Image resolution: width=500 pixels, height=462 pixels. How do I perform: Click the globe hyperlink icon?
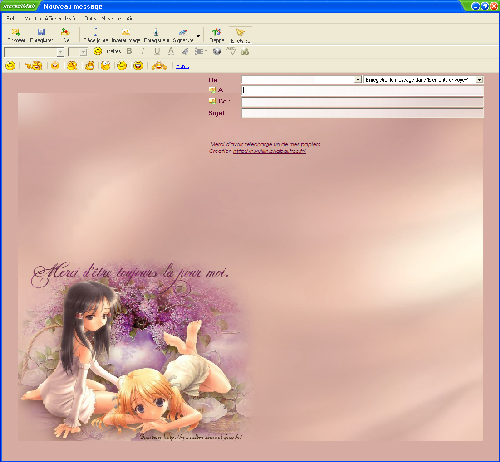tap(217, 51)
